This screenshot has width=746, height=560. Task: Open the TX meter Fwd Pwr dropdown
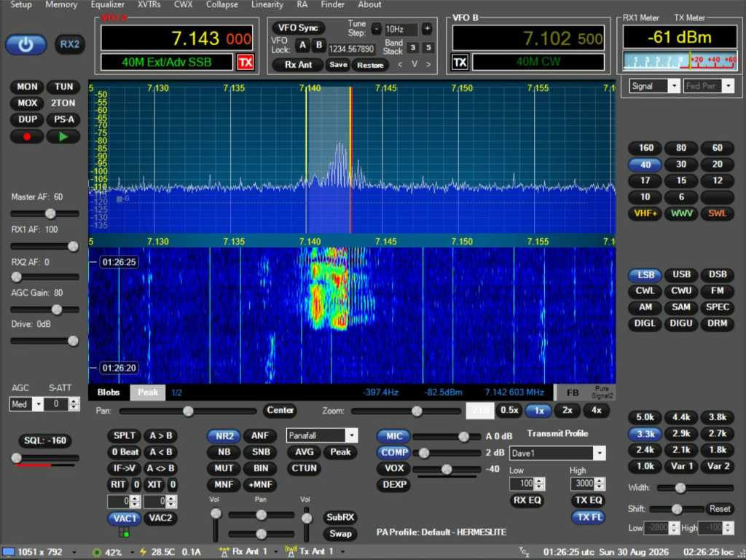tap(708, 86)
